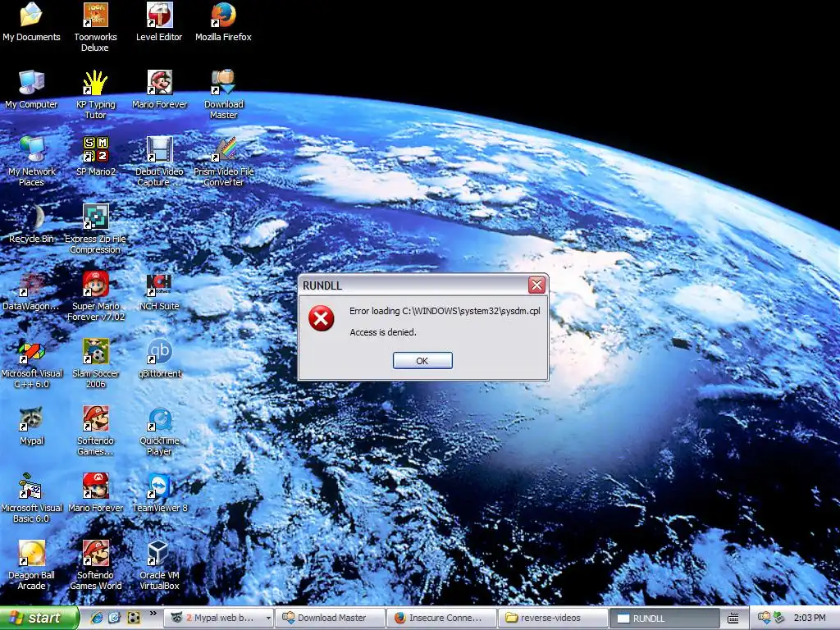Select the Toonworks Deluxe desktop icon

(95, 27)
